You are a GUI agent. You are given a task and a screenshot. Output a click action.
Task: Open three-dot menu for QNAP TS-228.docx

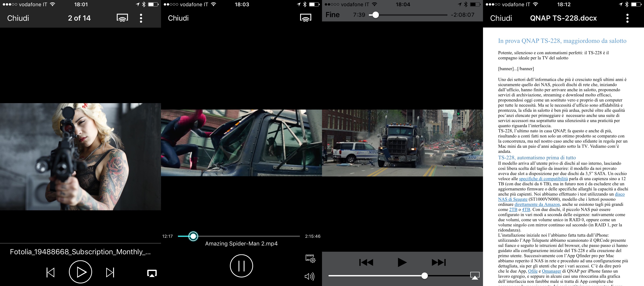tap(627, 18)
